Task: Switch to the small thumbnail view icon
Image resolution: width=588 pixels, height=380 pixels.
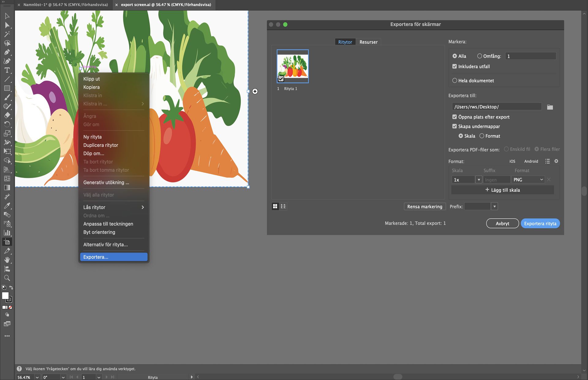Action: point(283,206)
